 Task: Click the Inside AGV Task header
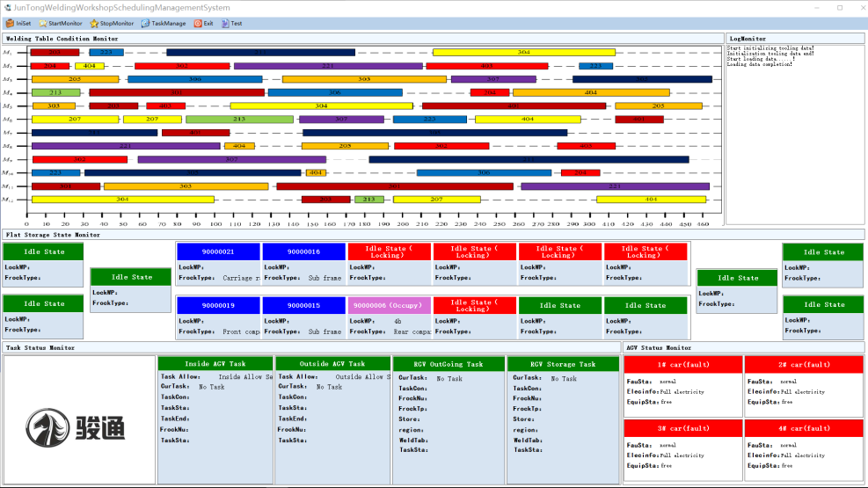215,363
